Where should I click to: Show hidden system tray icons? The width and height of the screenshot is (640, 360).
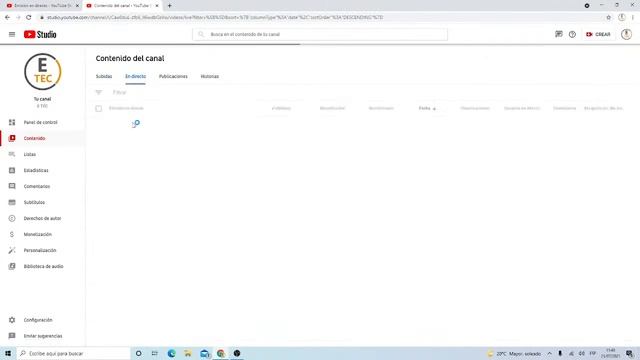point(549,353)
